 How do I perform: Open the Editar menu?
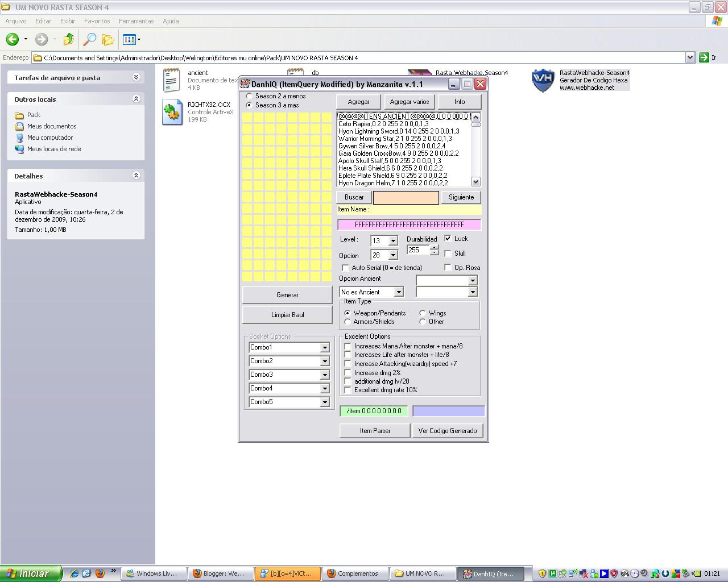43,21
